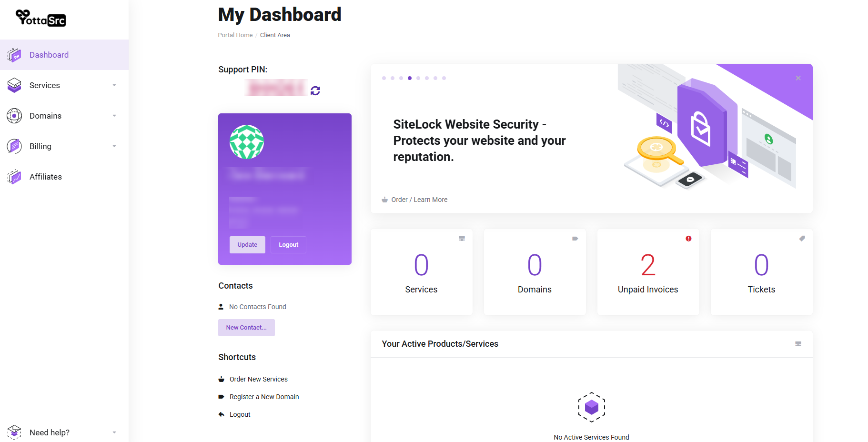Viewport: 868px width, 442px height.
Task: Click the Services tile server icon
Action: point(462,239)
